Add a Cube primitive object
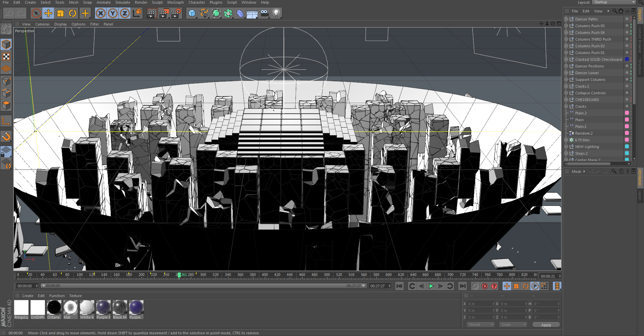The height and width of the screenshot is (336, 644). pos(192,13)
